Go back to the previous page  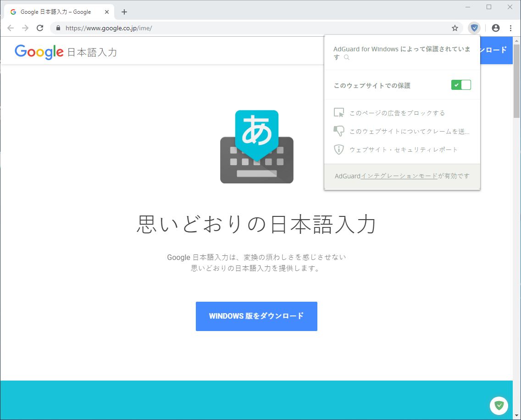11,28
